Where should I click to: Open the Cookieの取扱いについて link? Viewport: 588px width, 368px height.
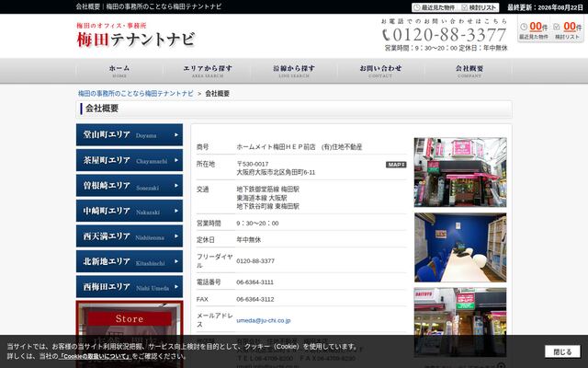point(95,356)
